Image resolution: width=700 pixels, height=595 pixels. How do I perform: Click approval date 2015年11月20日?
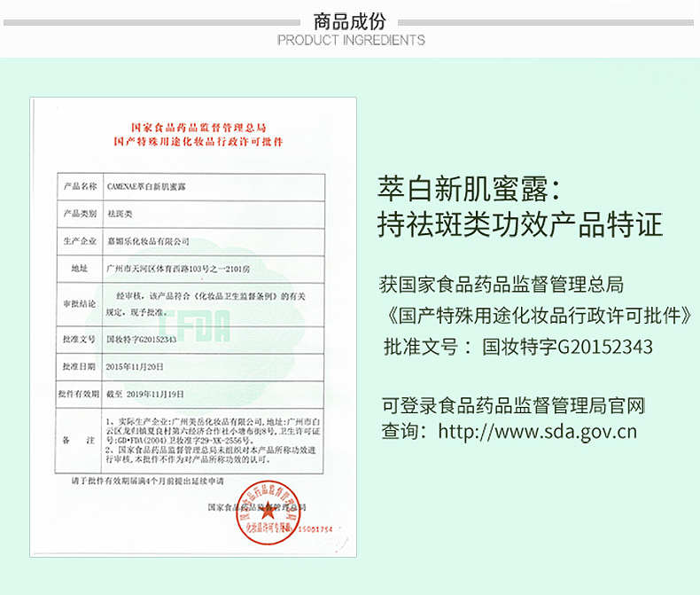pyautogui.click(x=135, y=367)
